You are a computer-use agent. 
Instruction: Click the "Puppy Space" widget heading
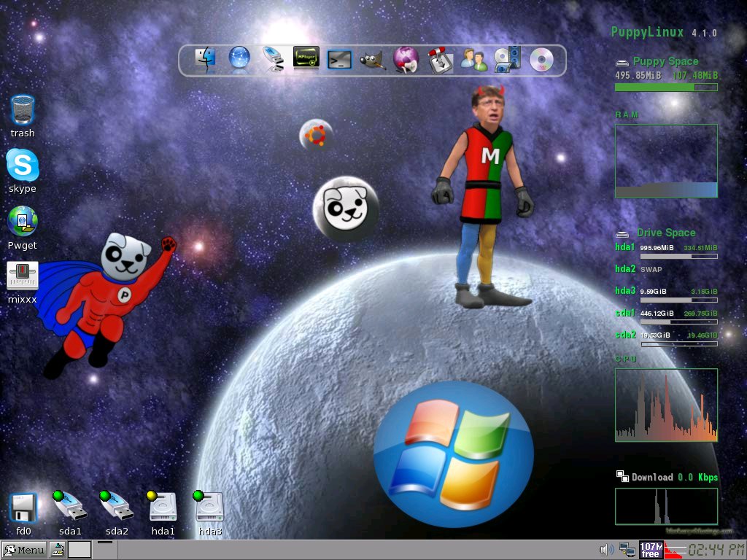tap(665, 61)
